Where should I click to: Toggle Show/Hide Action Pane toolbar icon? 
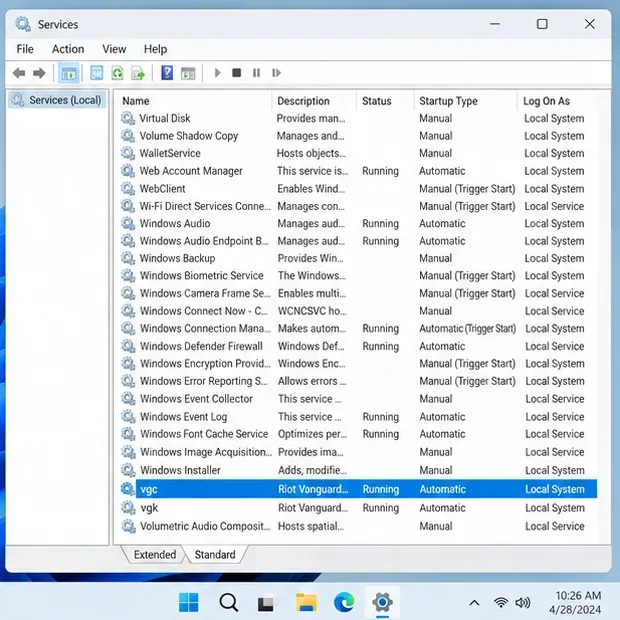(x=188, y=73)
